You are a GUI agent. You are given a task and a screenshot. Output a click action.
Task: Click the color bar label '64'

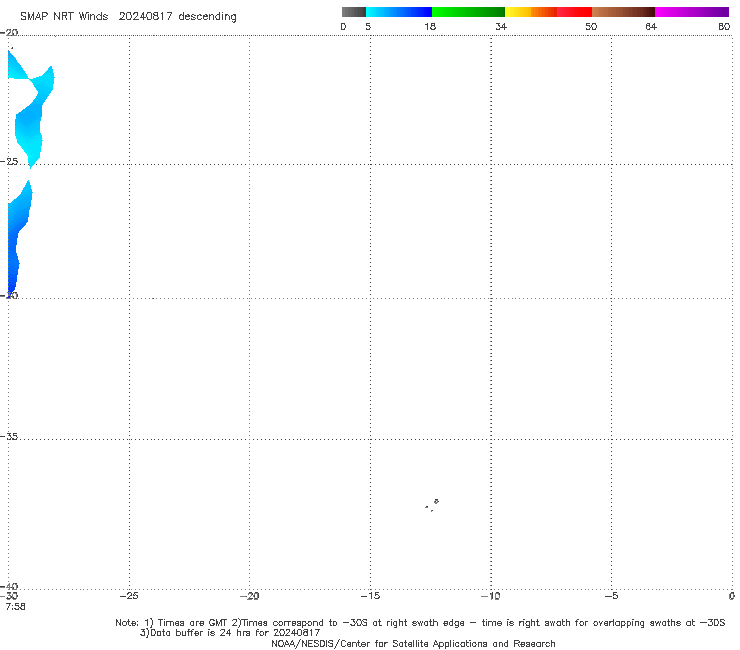click(x=651, y=27)
